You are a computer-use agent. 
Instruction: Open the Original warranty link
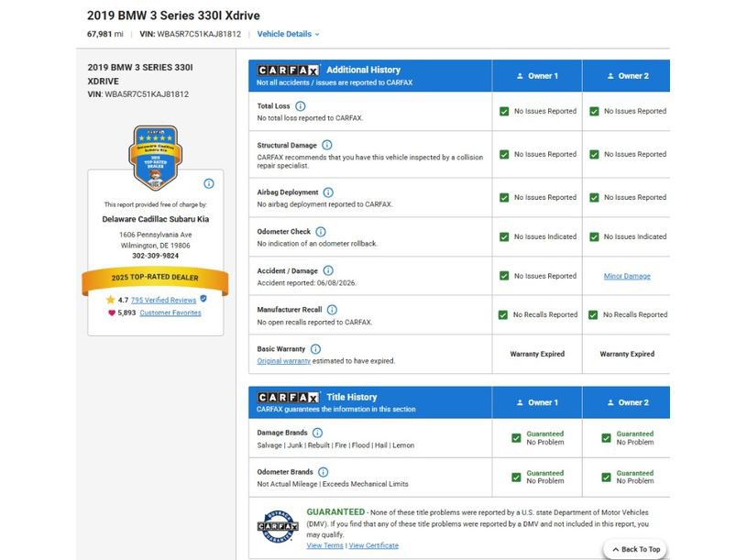(x=283, y=361)
